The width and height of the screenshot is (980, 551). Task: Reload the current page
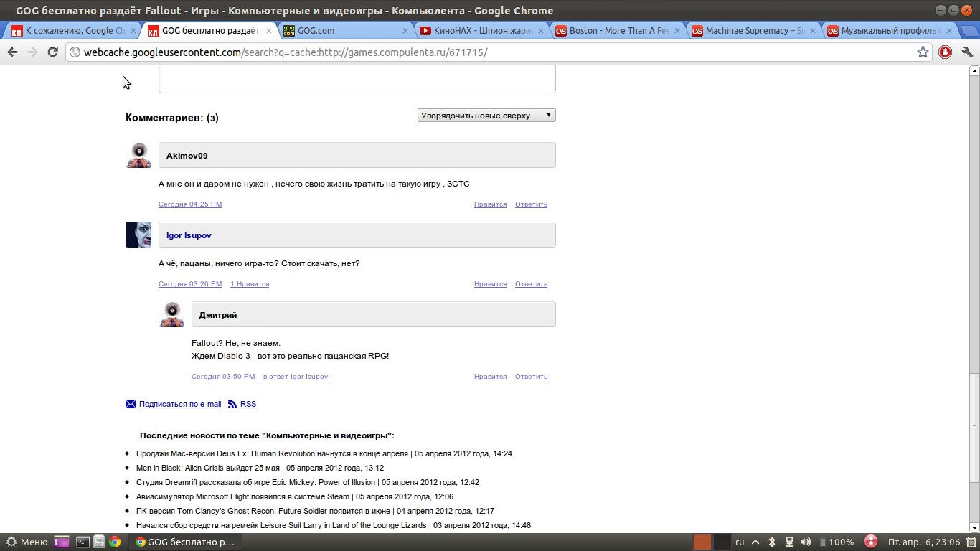[52, 52]
